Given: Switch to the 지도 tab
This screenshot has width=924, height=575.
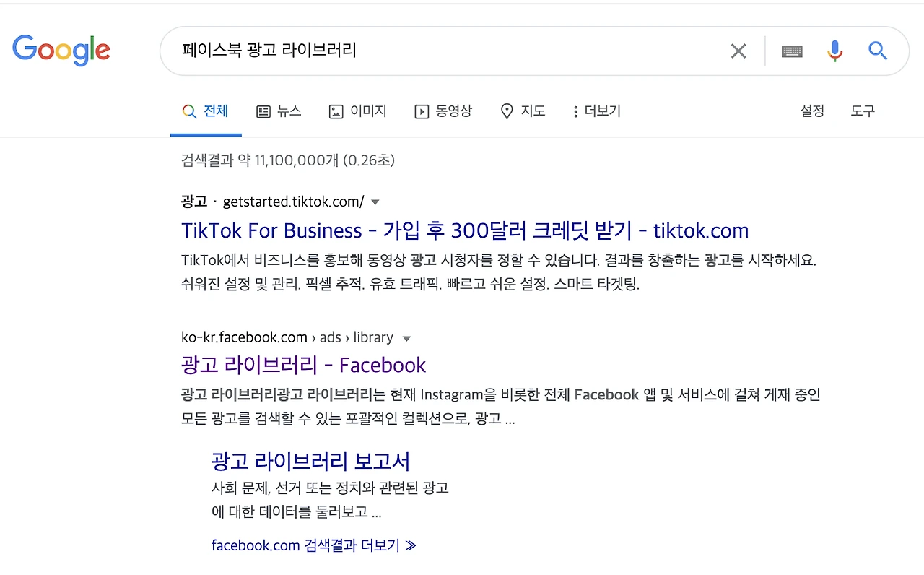Looking at the screenshot, I should pyautogui.click(x=523, y=111).
